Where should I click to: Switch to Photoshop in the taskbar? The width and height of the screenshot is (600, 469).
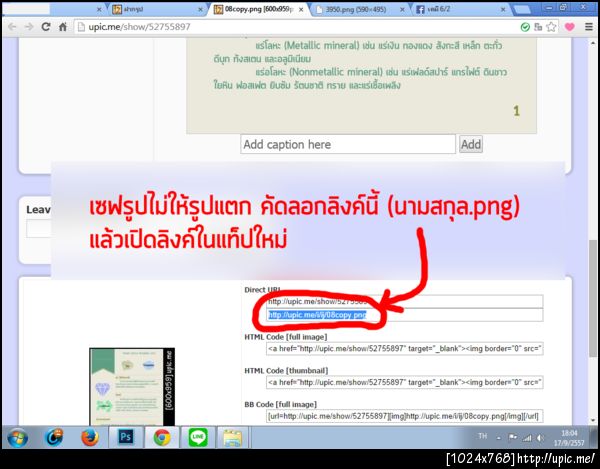tap(126, 437)
